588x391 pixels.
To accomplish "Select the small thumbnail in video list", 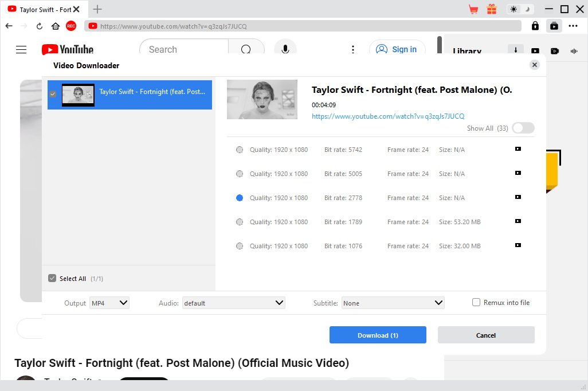I will click(x=78, y=95).
